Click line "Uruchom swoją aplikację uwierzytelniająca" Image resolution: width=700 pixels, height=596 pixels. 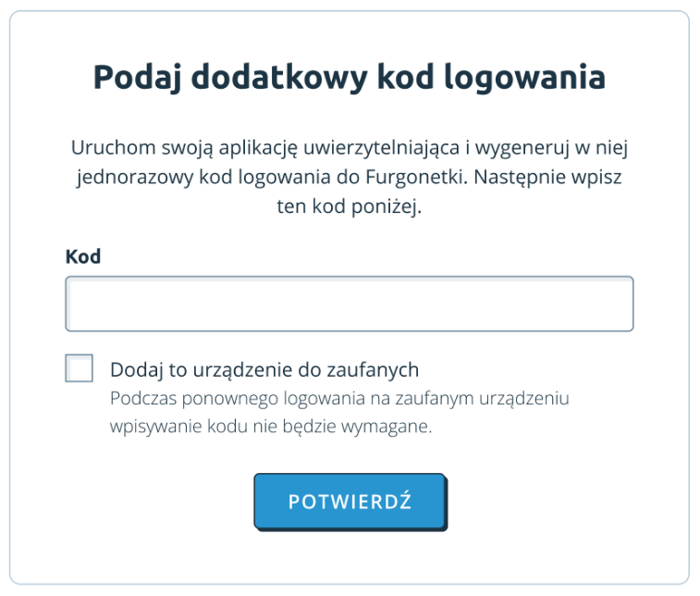(x=265, y=148)
